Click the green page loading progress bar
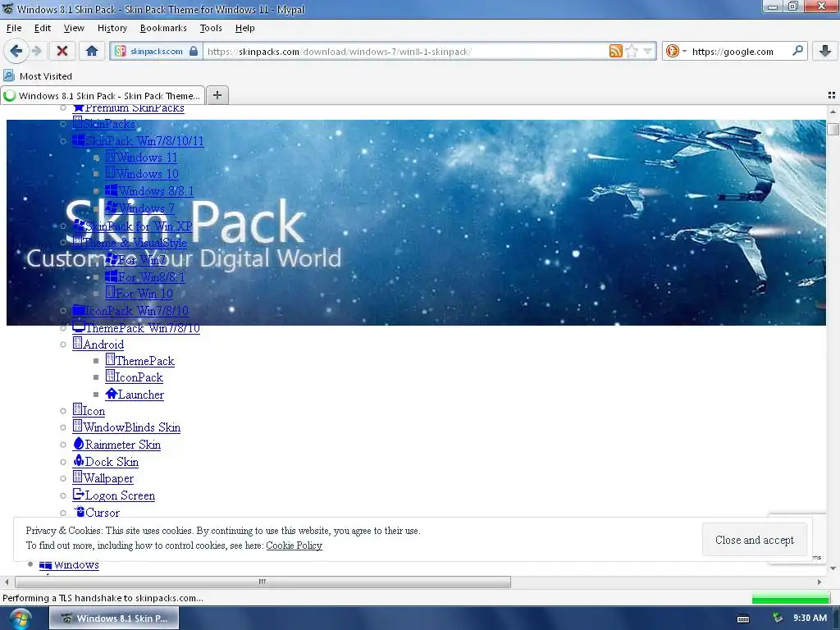Viewport: 840px width, 630px height. (791, 598)
